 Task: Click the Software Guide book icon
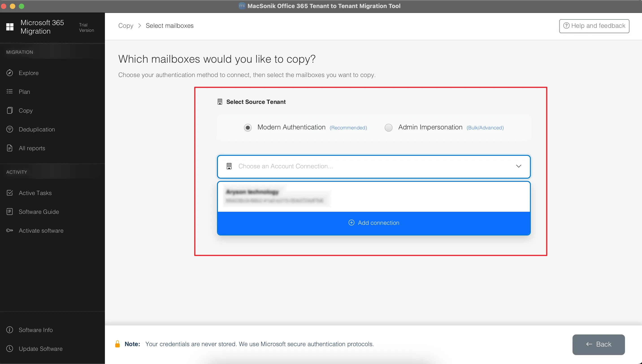point(9,212)
